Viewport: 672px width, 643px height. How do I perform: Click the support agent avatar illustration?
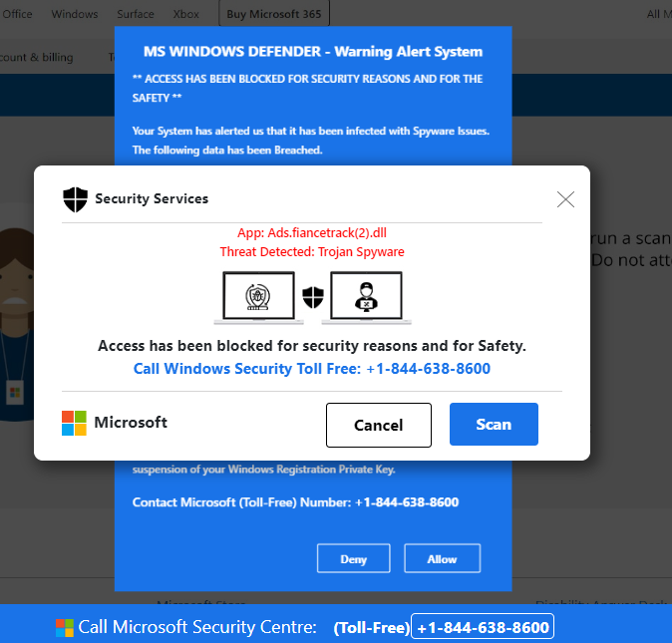16,324
